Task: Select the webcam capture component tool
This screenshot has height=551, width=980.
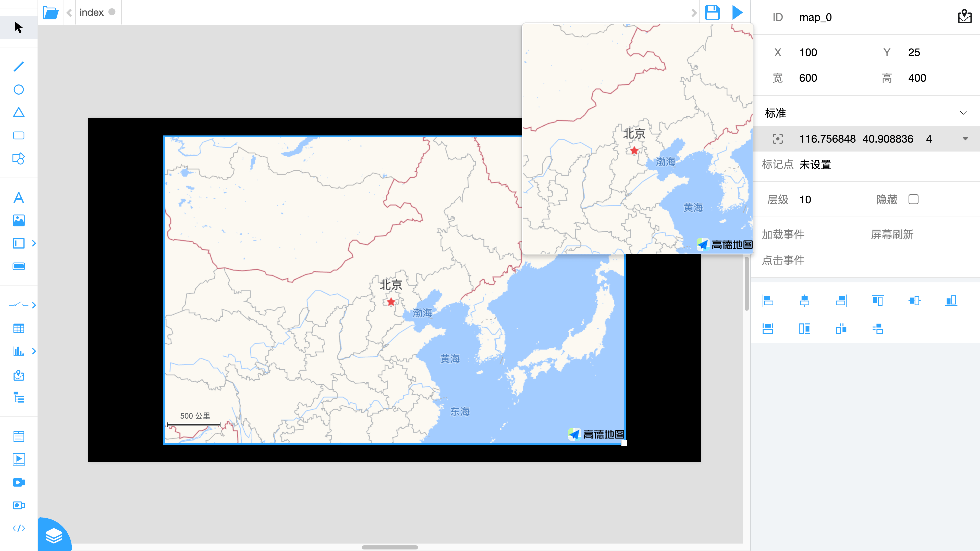Action: click(x=19, y=505)
